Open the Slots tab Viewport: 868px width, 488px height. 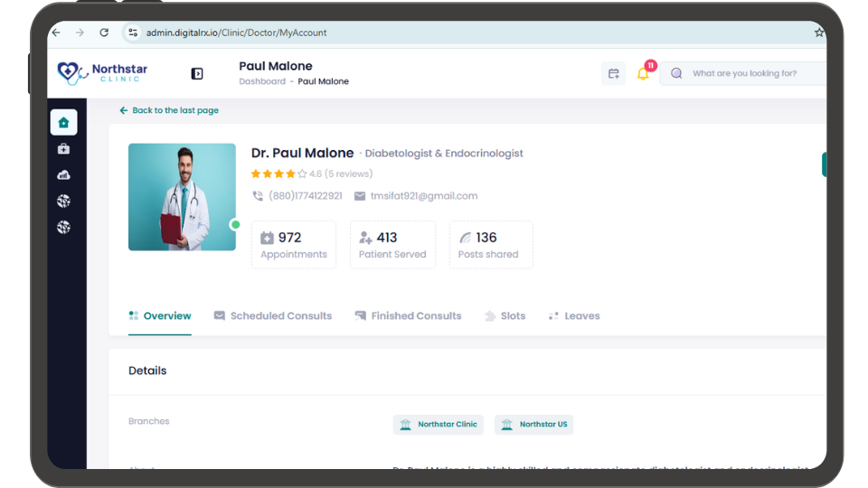[x=505, y=316]
